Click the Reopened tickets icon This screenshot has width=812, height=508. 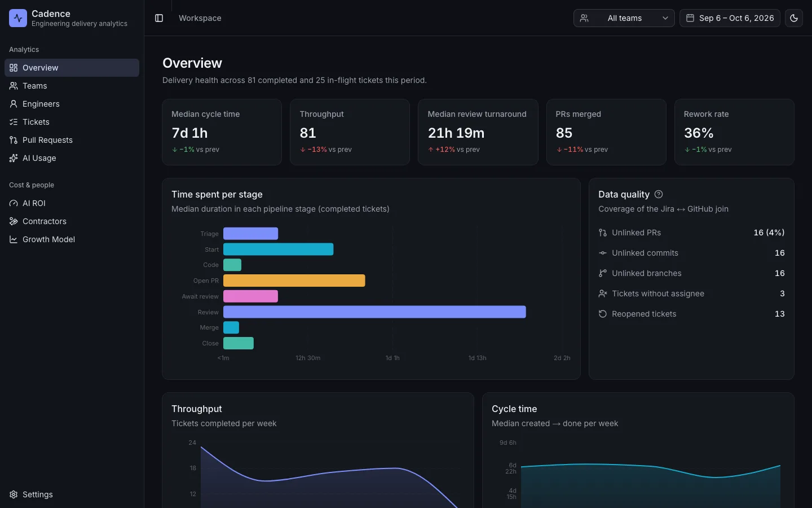tap(603, 314)
